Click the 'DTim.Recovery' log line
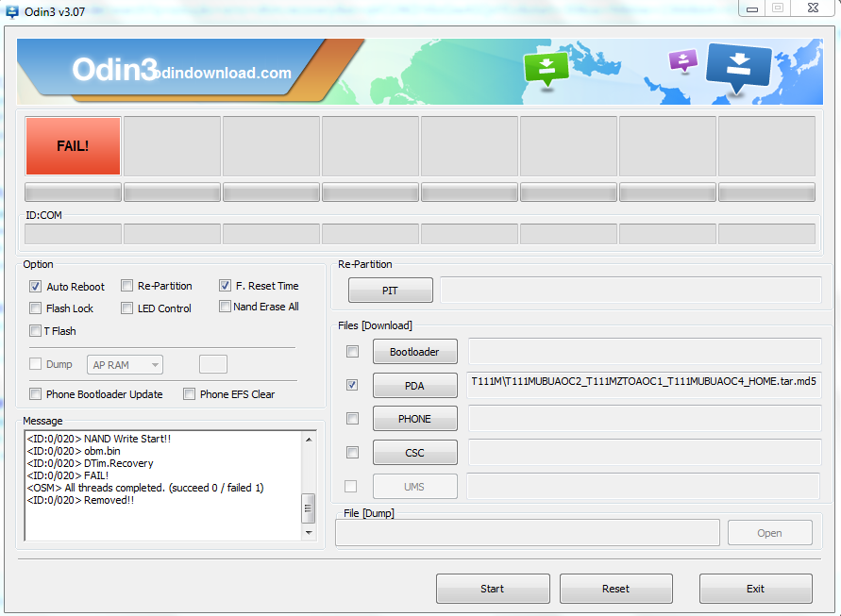 (x=90, y=463)
